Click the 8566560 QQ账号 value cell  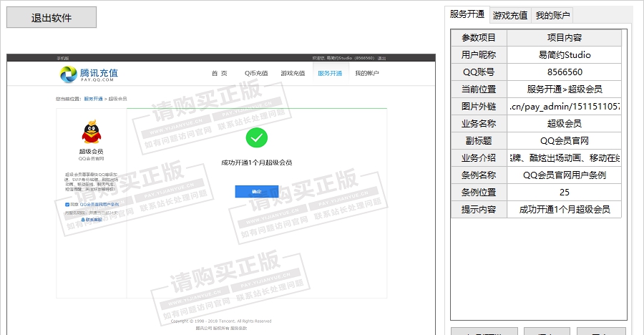click(565, 72)
